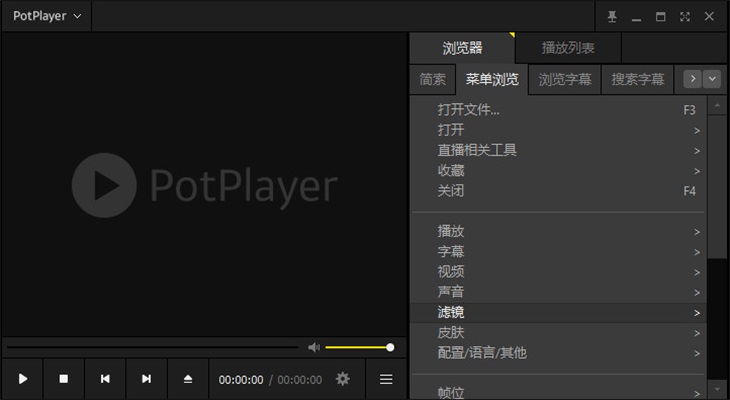Skip to the previous track
The image size is (730, 400).
[105, 379]
